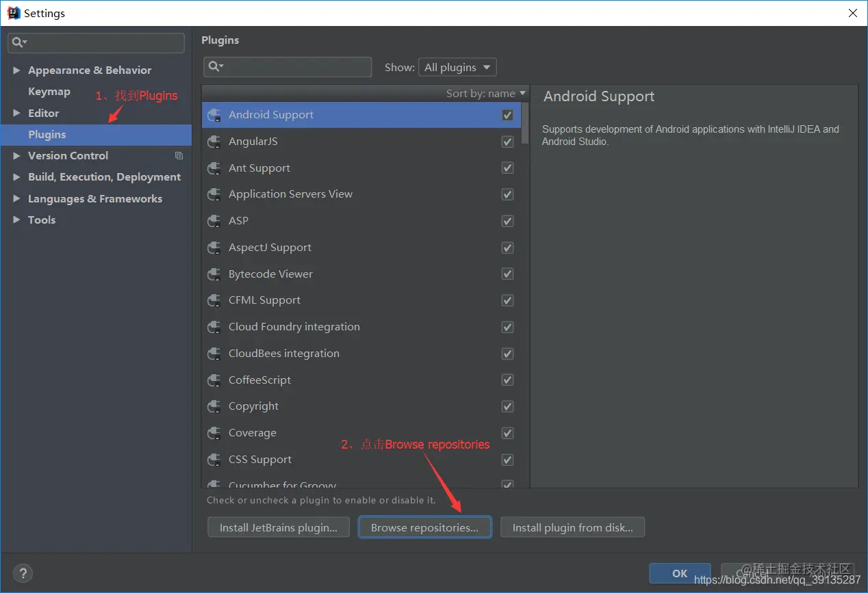The width and height of the screenshot is (868, 593).
Task: Click the CFML Support plugin icon
Action: click(214, 300)
